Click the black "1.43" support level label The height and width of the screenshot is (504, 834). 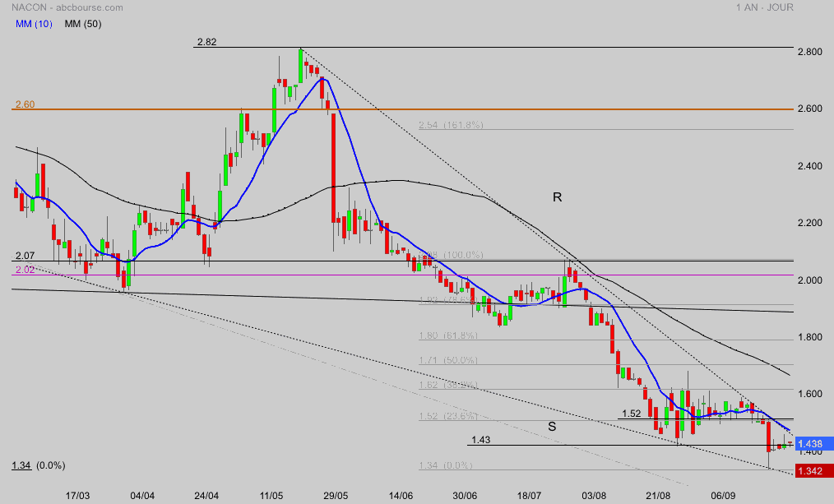[481, 440]
